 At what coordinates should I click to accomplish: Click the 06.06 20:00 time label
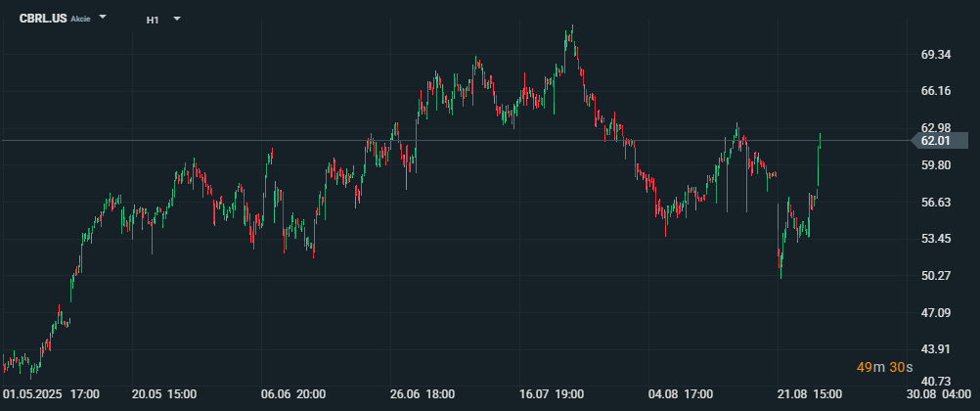(294, 394)
